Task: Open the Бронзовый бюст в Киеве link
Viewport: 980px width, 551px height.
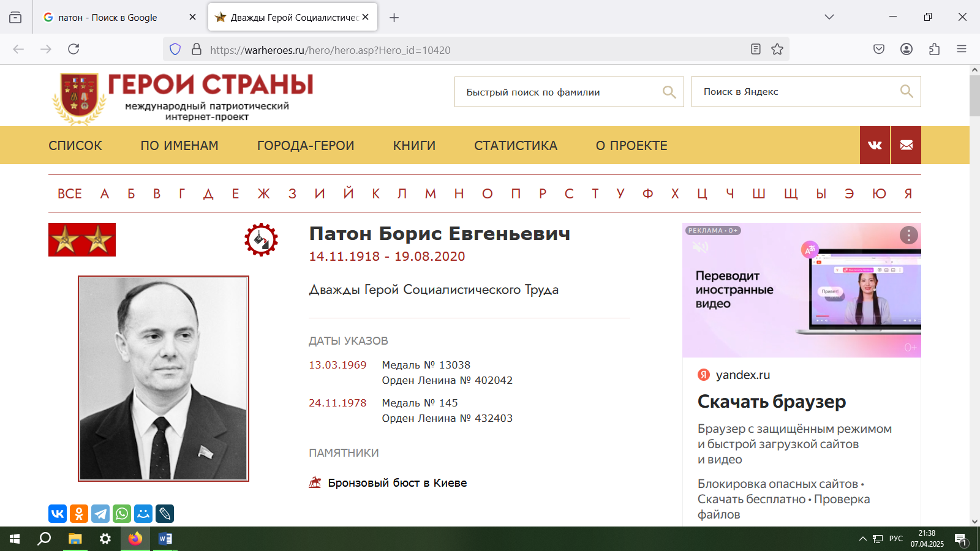Action: click(x=397, y=483)
